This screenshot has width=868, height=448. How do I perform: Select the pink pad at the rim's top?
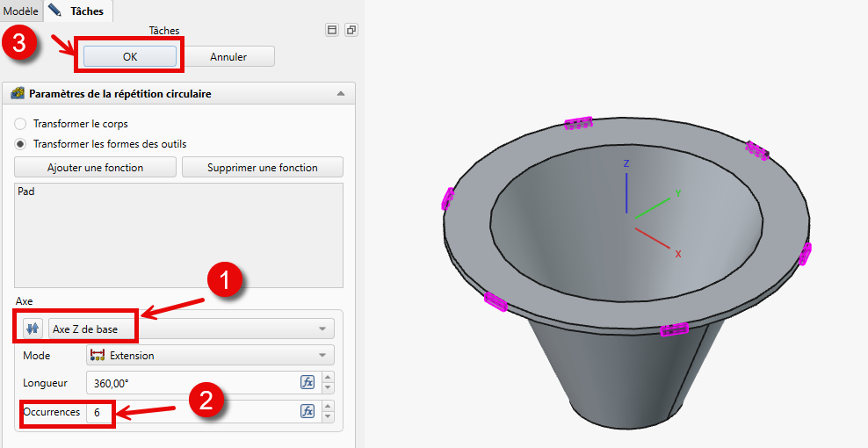point(579,123)
